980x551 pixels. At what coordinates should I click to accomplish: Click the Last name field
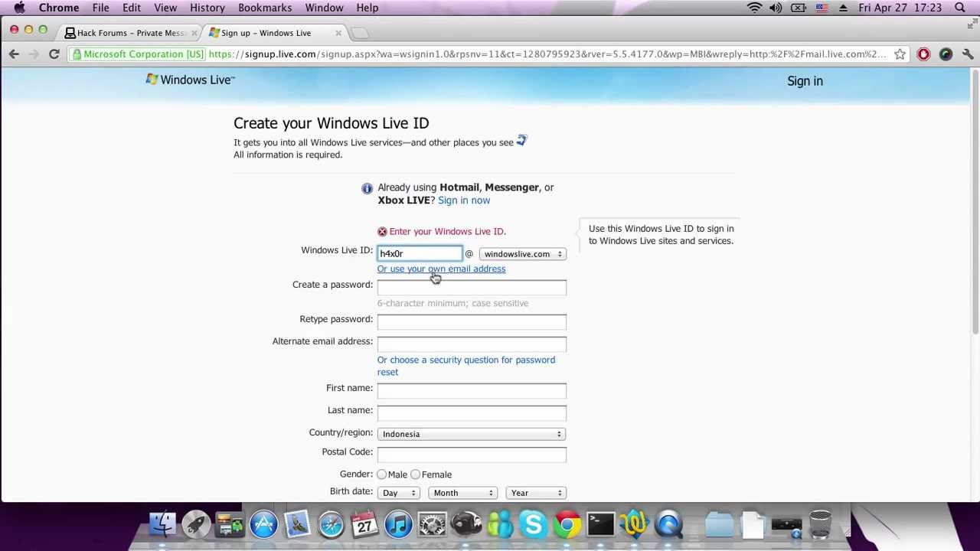click(472, 412)
